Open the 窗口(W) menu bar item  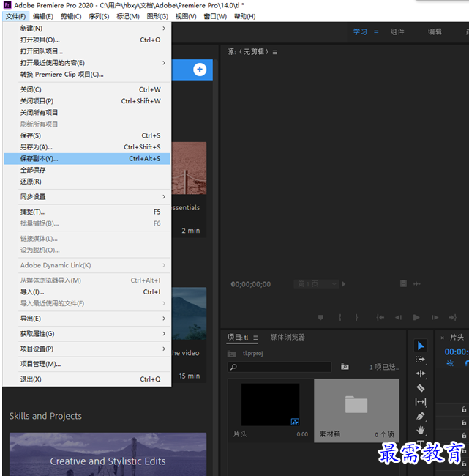point(215,16)
